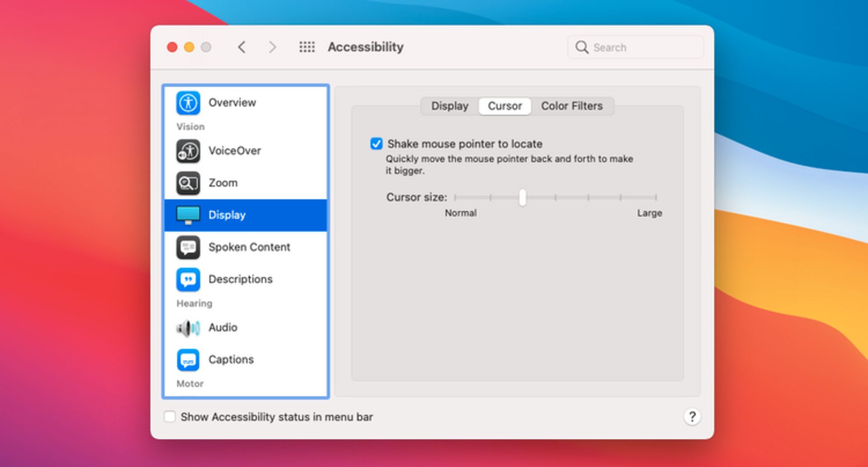The image size is (868, 467).
Task: Disable Shake mouse pointer to locate
Action: pyautogui.click(x=376, y=144)
